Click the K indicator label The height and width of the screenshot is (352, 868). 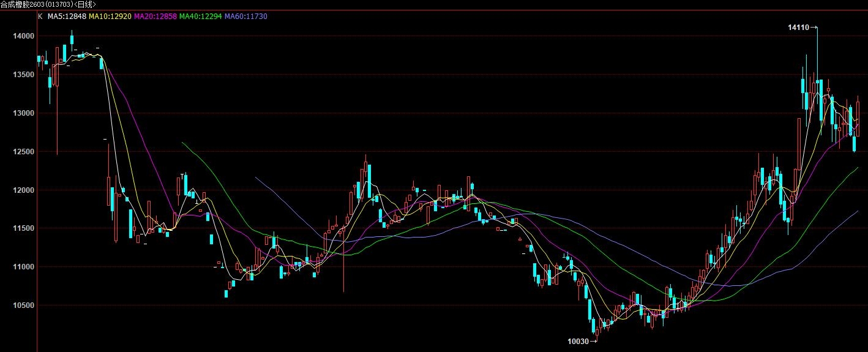40,17
